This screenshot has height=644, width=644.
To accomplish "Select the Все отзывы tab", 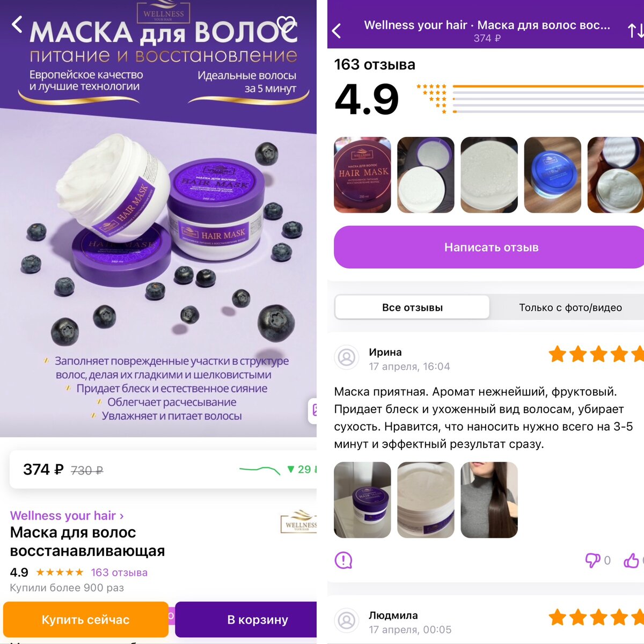I will click(412, 308).
